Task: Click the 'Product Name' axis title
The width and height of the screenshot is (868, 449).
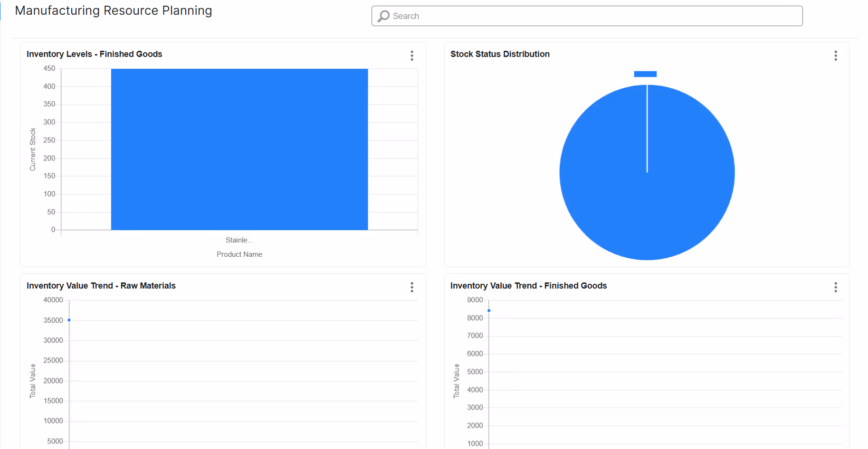Action: point(239,254)
